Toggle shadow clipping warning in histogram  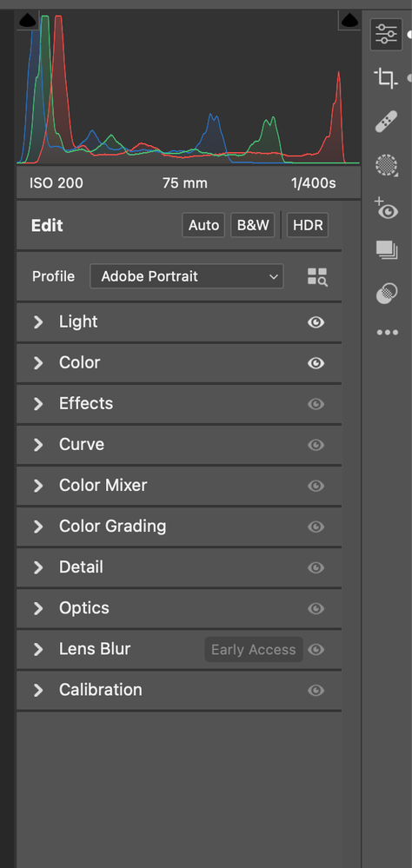pos(28,21)
